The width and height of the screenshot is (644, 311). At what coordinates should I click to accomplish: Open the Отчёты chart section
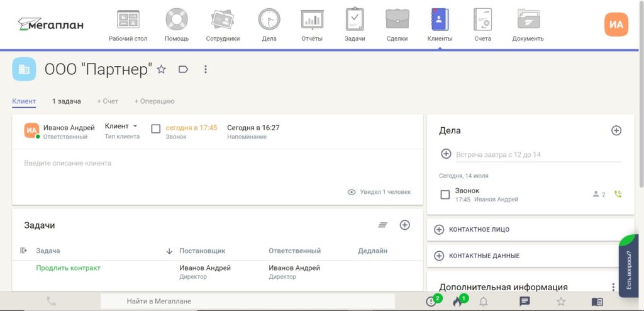coord(312,26)
